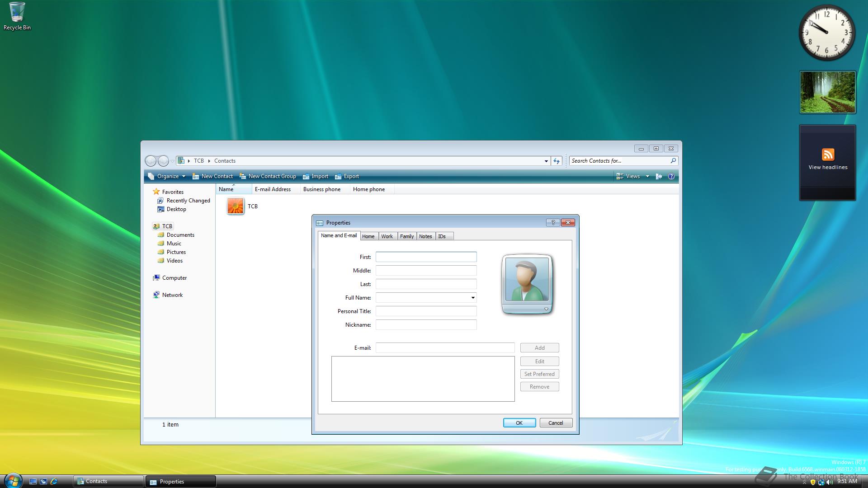Open Internet Explorer from Quick Launch

click(54, 481)
